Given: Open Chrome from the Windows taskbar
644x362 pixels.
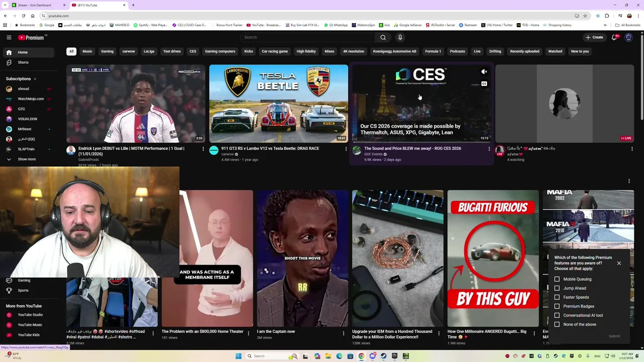Looking at the screenshot, I should point(361,356).
